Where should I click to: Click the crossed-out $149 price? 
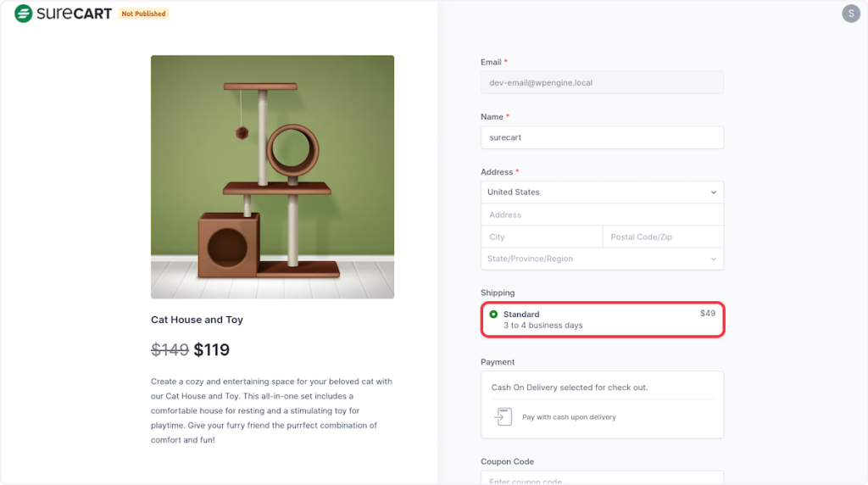pyautogui.click(x=170, y=349)
